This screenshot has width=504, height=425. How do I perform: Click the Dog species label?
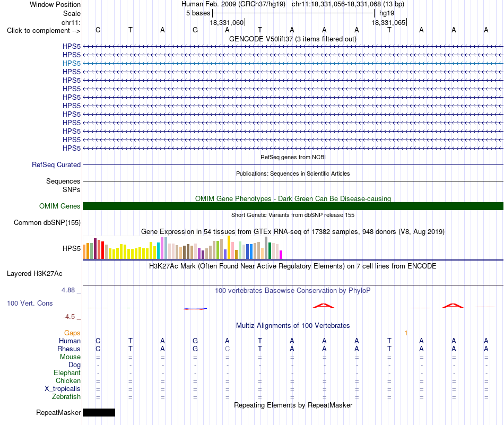click(74, 365)
